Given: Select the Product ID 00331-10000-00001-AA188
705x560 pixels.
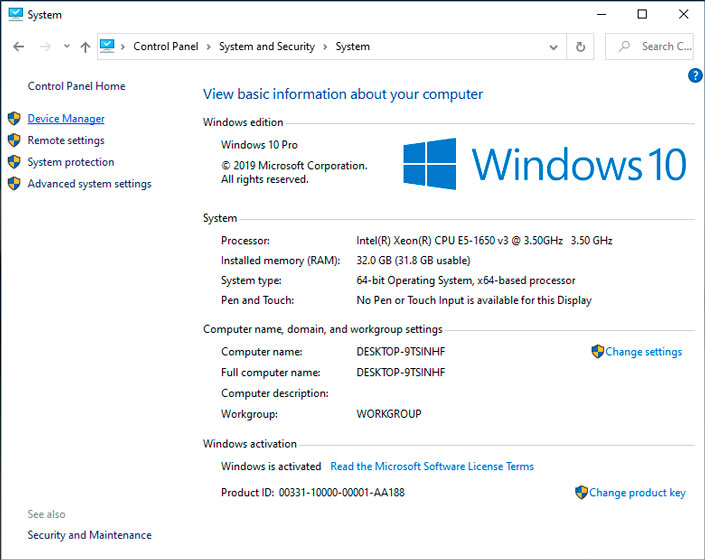Looking at the screenshot, I should click(x=342, y=493).
